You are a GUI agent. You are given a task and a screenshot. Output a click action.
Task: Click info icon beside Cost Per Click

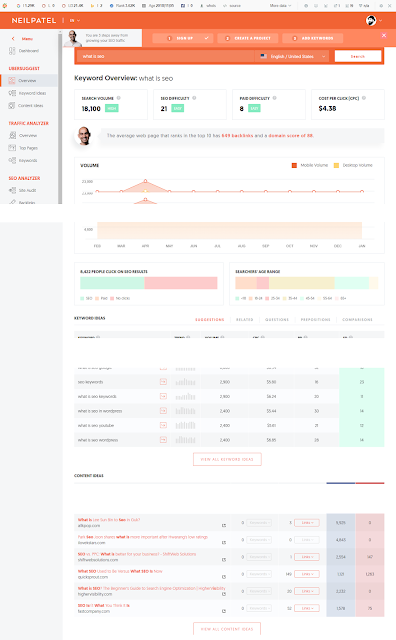pyautogui.click(x=364, y=98)
